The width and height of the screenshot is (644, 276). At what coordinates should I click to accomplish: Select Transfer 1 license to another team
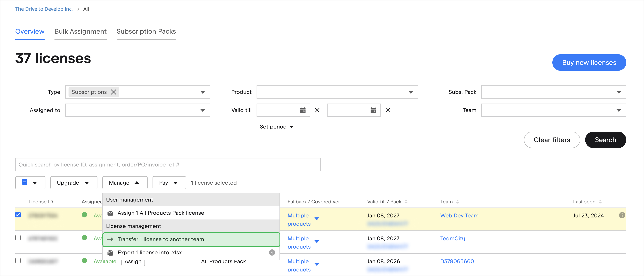coord(161,239)
